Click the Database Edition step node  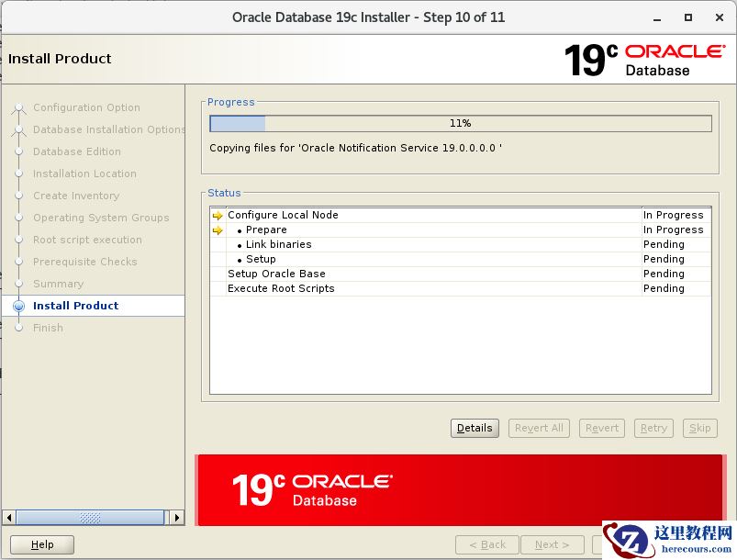(x=18, y=151)
